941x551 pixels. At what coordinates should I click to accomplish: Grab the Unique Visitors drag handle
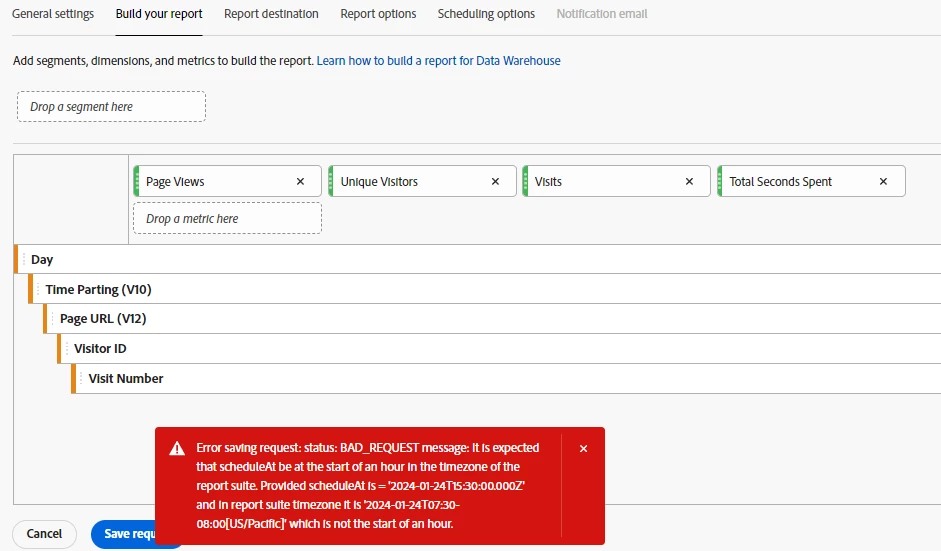tap(331, 181)
